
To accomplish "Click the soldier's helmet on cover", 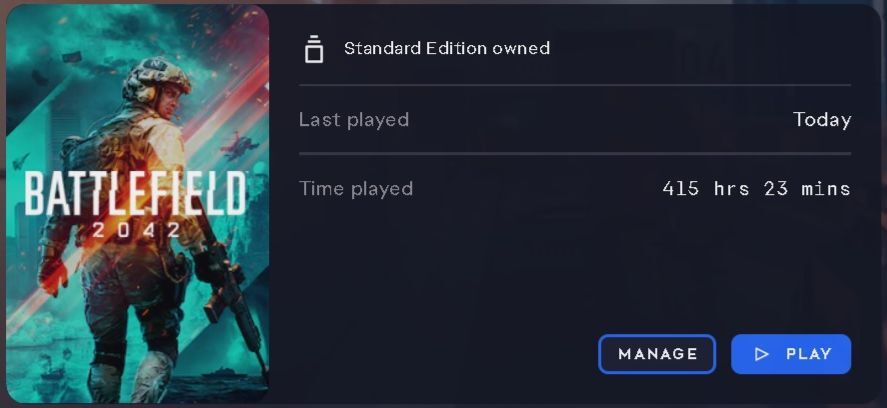I will click(x=156, y=78).
